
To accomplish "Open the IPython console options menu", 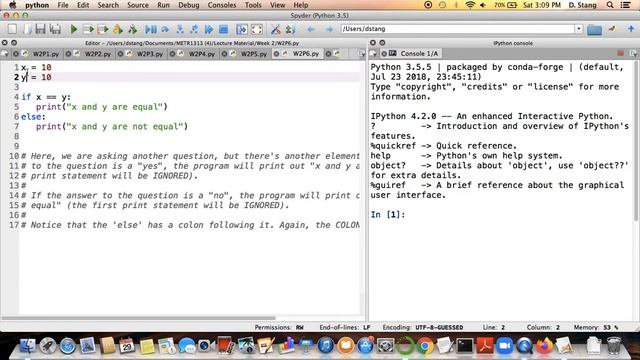I will [x=633, y=53].
